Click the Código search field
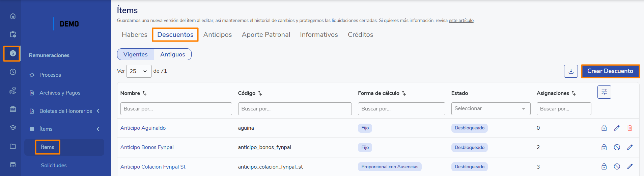 click(295, 109)
